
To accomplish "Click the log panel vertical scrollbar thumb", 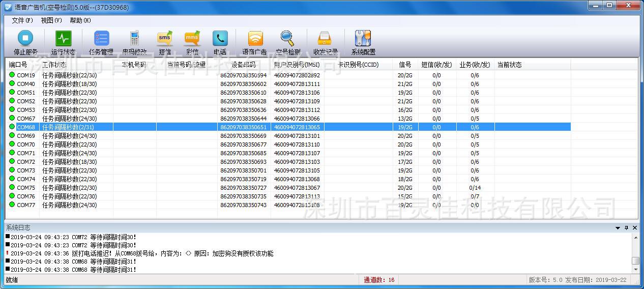I will tap(635, 261).
